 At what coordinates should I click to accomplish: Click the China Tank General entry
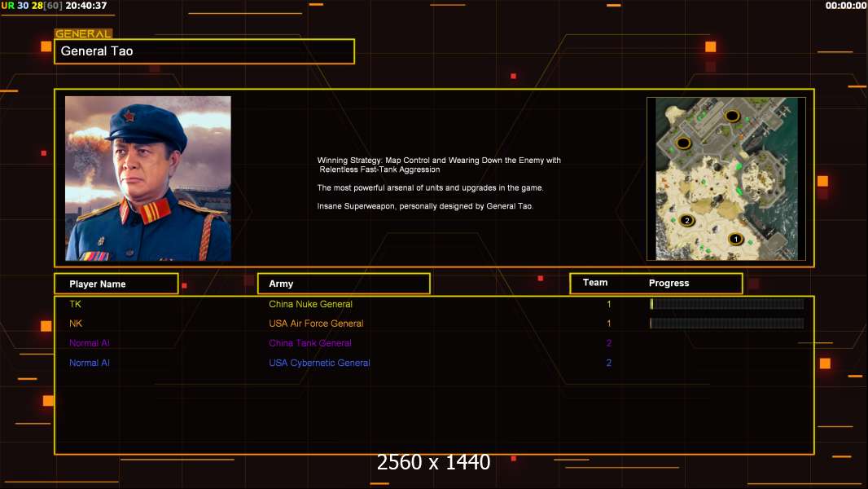(x=310, y=343)
